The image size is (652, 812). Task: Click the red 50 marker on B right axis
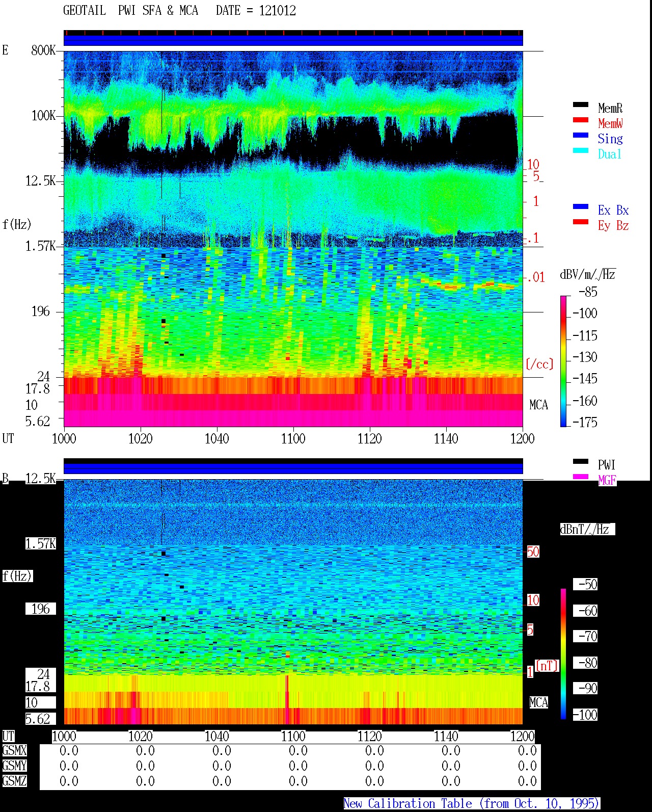point(533,552)
